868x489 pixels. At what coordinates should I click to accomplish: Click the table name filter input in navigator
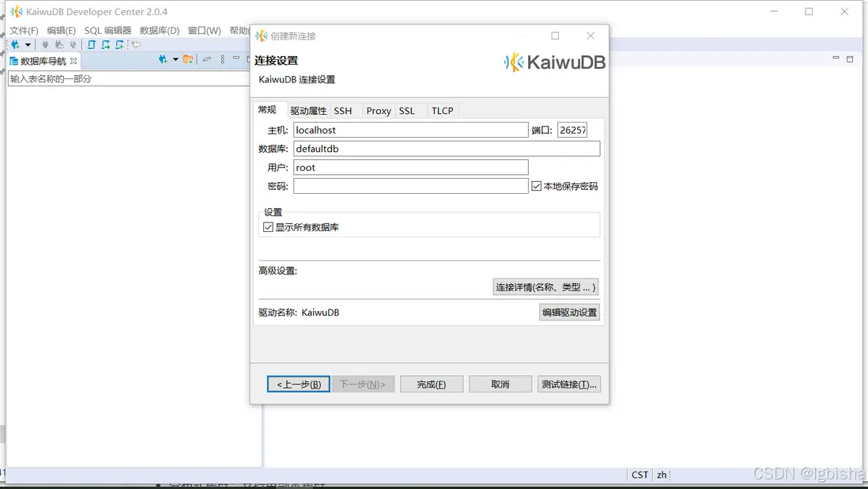click(x=128, y=78)
